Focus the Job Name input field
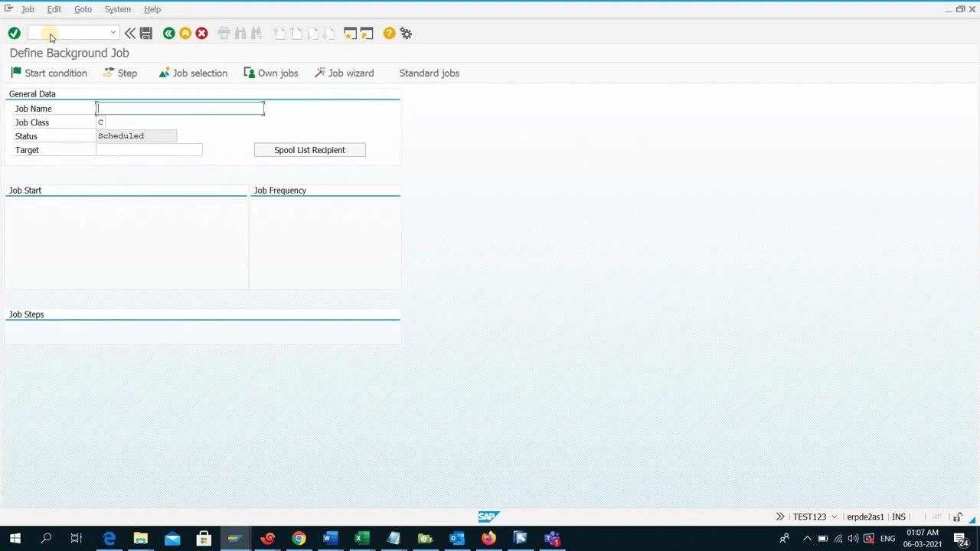 tap(180, 109)
